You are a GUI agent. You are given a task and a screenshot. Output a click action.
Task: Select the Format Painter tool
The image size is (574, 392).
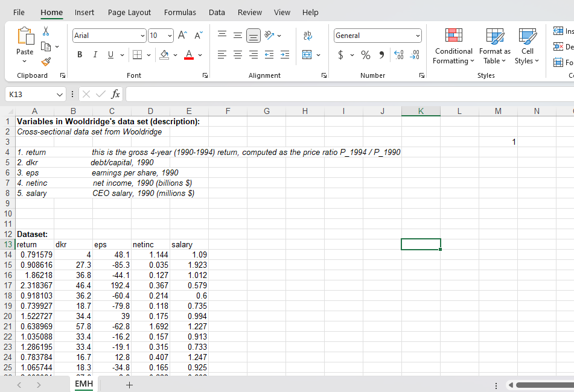pos(45,62)
